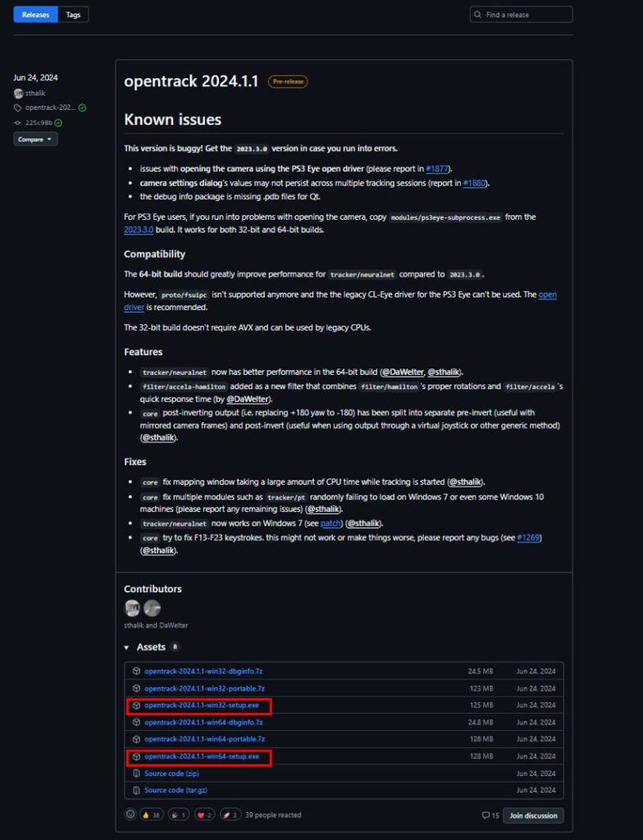Click the smiley add-reaction icon
643x840 pixels.
click(x=130, y=815)
